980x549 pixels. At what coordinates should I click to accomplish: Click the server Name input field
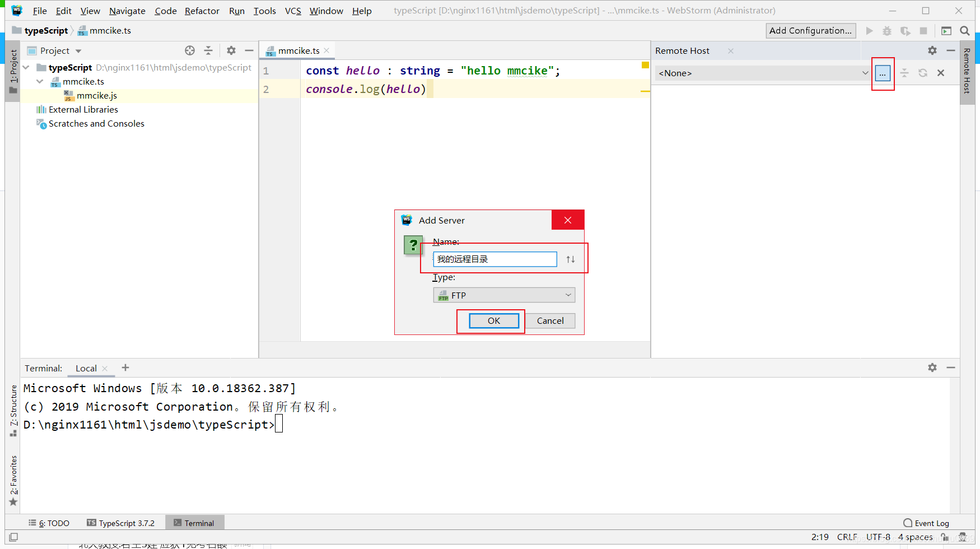coord(495,259)
